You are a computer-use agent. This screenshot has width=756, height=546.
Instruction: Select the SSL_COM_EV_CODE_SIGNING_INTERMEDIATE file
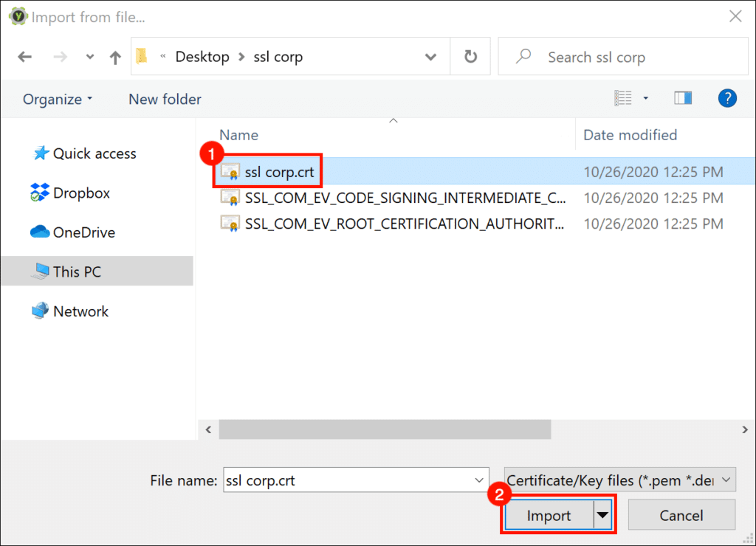point(405,198)
